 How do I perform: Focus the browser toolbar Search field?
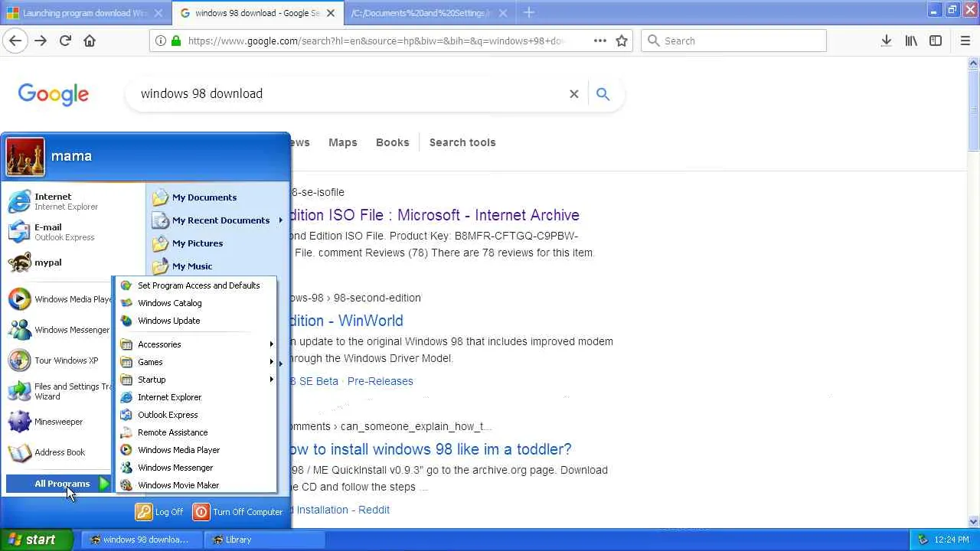[x=733, y=41]
